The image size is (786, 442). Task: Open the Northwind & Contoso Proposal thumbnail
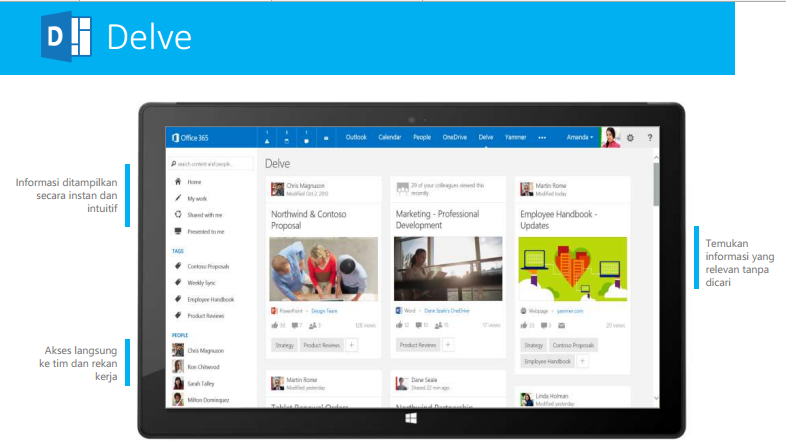323,269
